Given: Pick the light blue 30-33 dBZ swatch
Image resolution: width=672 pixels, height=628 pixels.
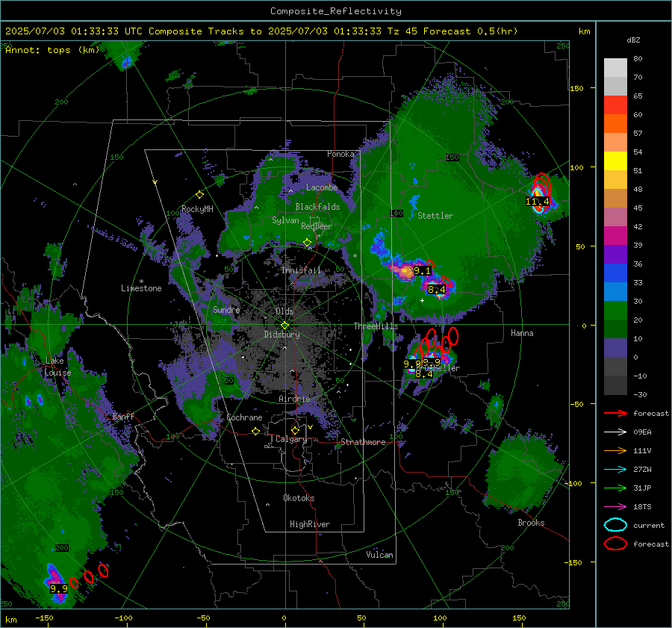Looking at the screenshot, I should point(615,292).
